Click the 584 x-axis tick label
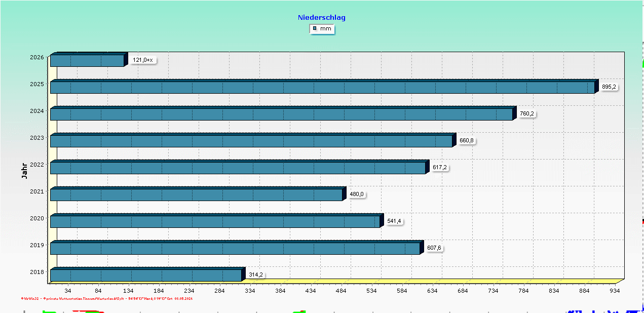Viewport: 644px width, 313px height. click(402, 291)
